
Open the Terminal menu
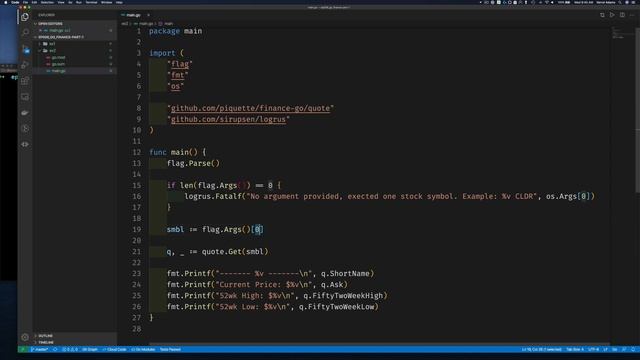coord(91,2)
